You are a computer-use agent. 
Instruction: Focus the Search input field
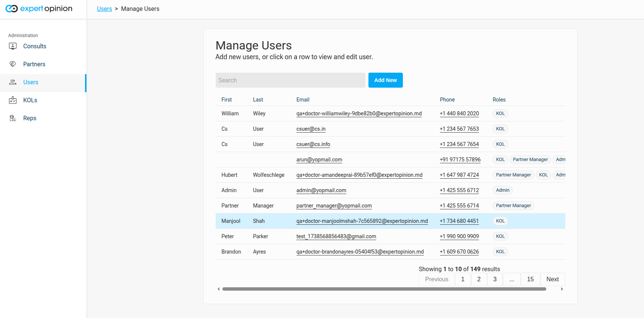tap(290, 80)
